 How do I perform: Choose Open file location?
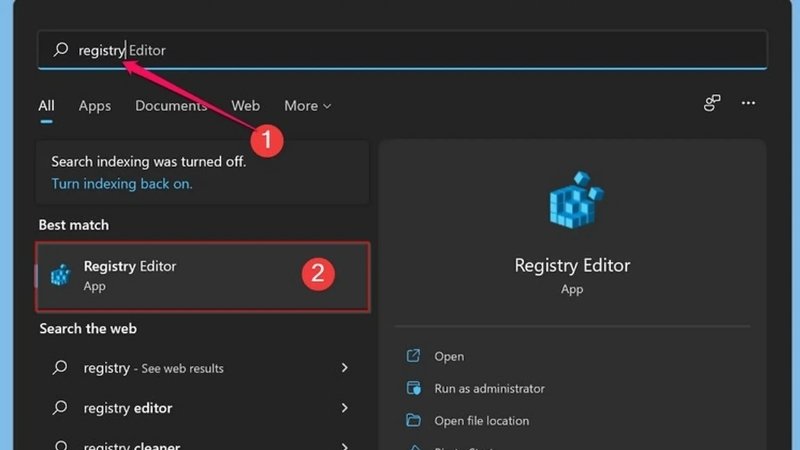[481, 421]
